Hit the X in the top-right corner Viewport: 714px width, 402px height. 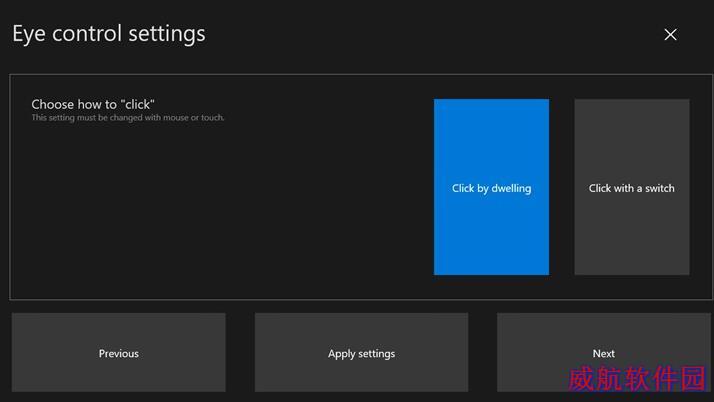tap(670, 35)
